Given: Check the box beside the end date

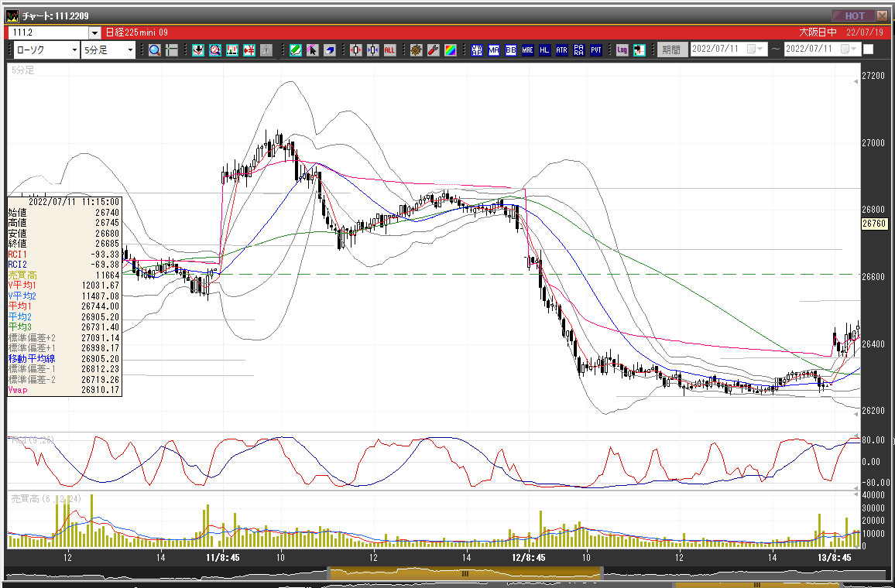Looking at the screenshot, I should click(868, 50).
